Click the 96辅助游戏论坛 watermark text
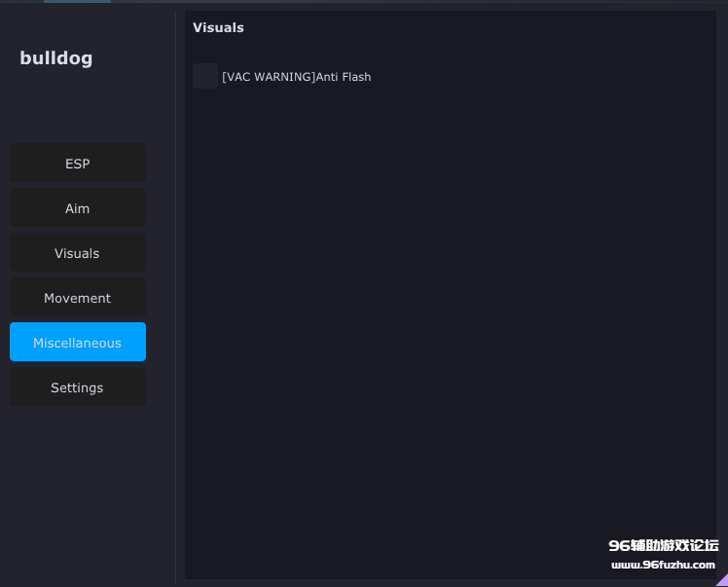This screenshot has height=587, width=728. click(x=663, y=545)
